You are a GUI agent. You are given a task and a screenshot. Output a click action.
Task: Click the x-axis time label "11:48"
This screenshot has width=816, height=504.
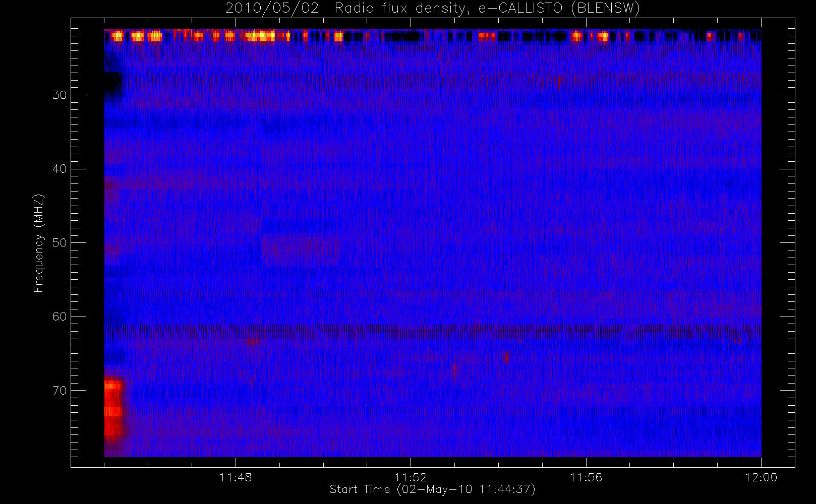[x=236, y=477]
